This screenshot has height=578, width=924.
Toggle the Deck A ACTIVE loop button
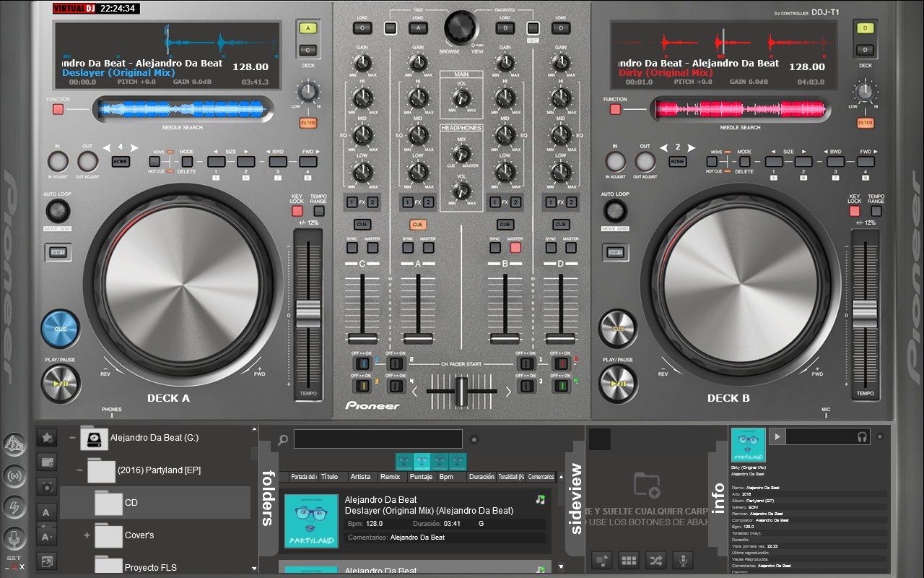tap(121, 162)
